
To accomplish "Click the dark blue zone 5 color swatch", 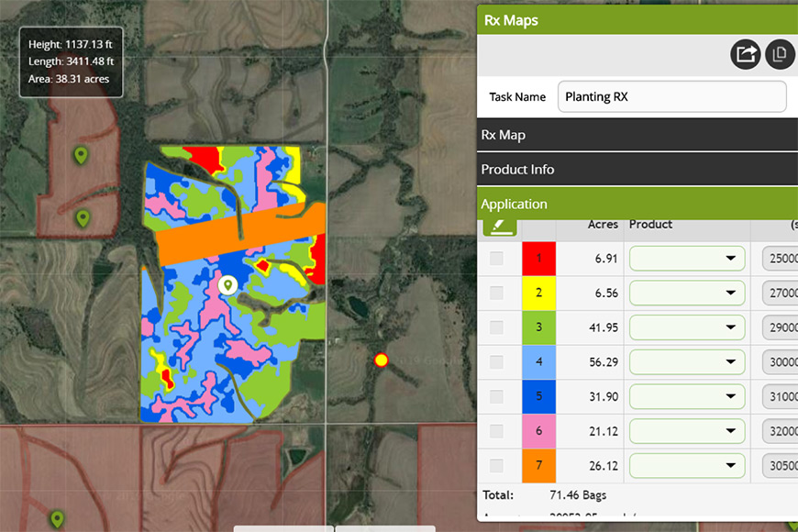I will tap(539, 396).
